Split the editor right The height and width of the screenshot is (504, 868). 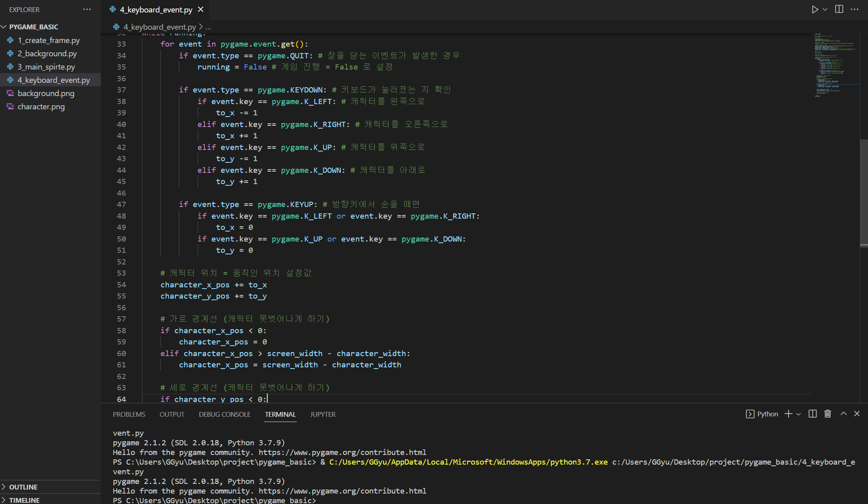(x=839, y=9)
